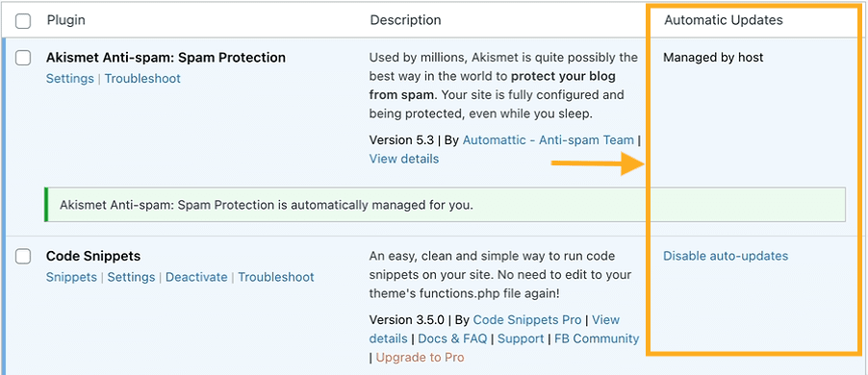Click the 'Managed by host' text

point(714,57)
